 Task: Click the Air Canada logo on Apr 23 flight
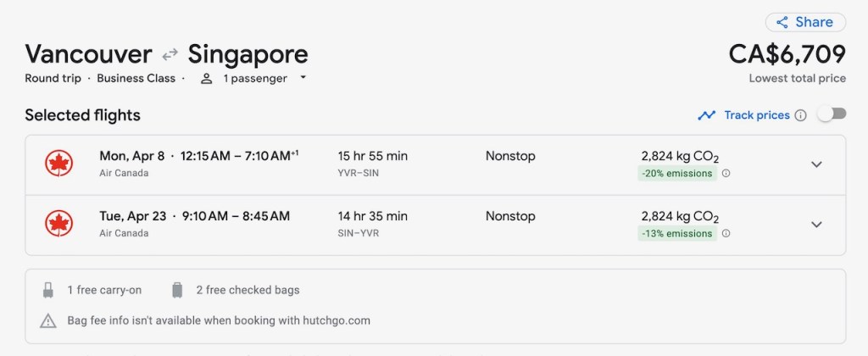[x=58, y=224]
